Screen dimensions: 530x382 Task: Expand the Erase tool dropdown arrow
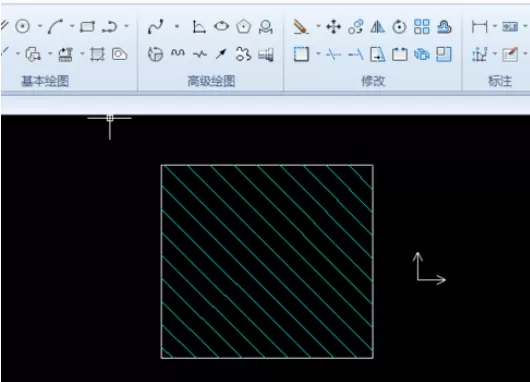coord(318,26)
